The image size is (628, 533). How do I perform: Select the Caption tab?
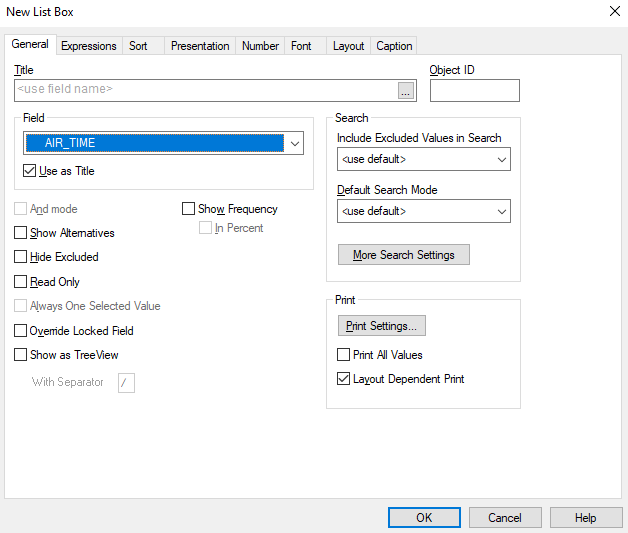pyautogui.click(x=394, y=46)
